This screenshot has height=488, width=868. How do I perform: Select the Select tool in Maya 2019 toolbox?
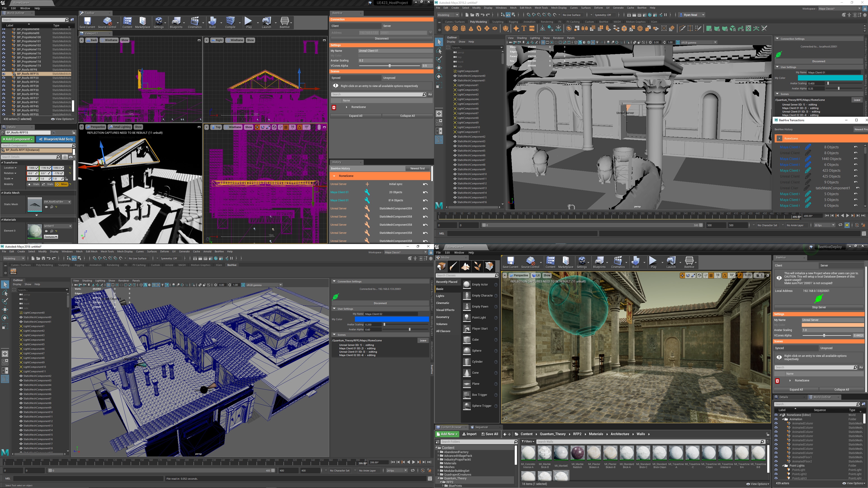439,42
